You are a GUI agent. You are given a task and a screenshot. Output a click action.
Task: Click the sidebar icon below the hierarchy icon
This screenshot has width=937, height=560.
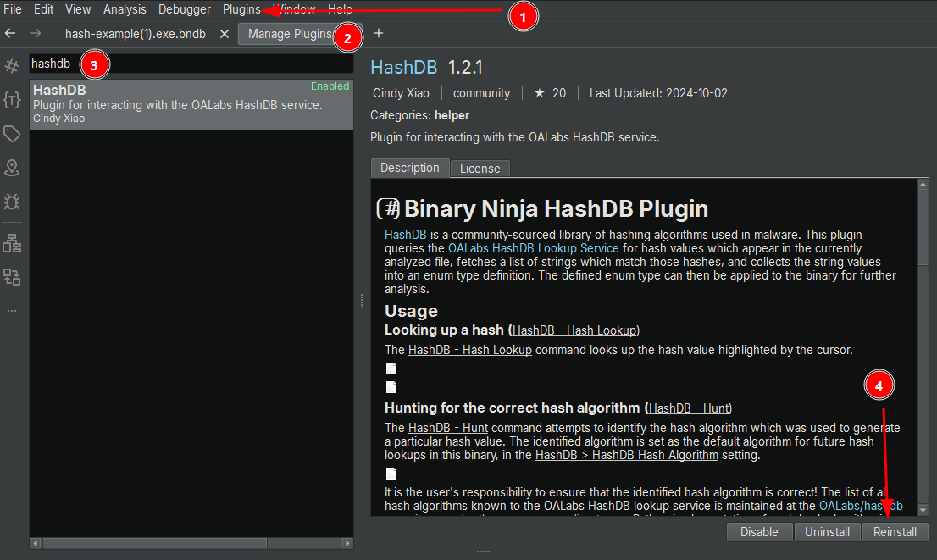pyautogui.click(x=12, y=276)
